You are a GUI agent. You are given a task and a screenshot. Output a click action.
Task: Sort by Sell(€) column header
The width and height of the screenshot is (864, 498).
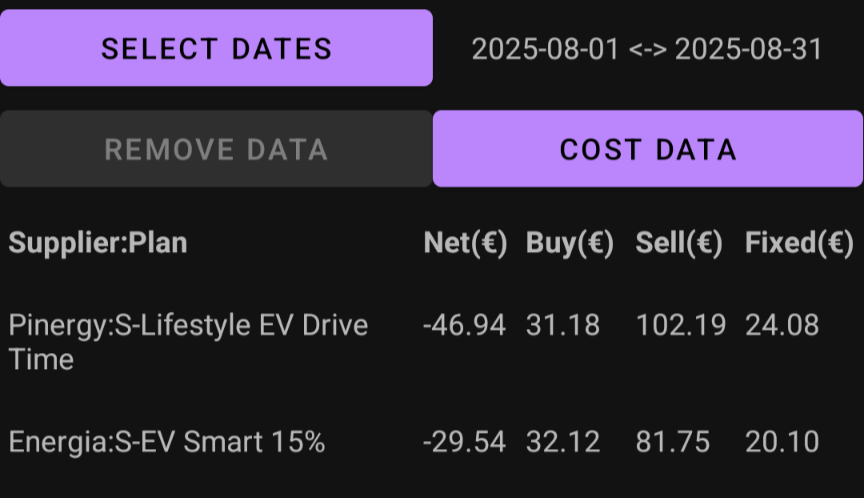679,242
